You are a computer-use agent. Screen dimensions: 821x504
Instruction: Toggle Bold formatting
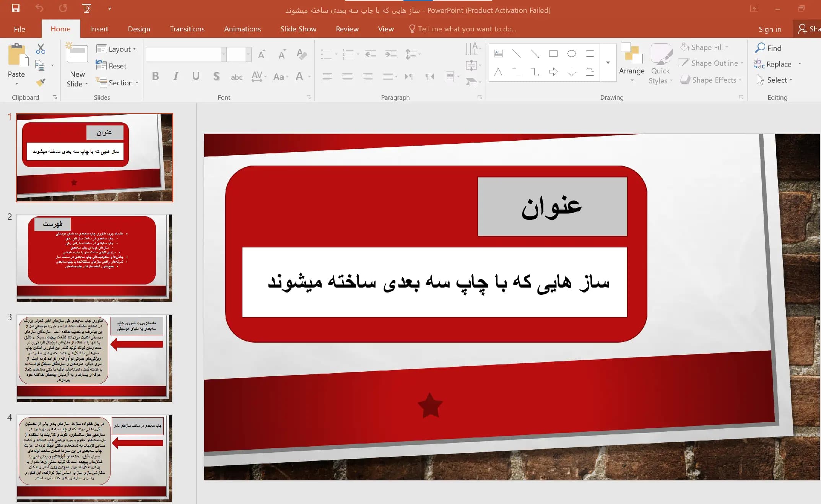coord(155,76)
